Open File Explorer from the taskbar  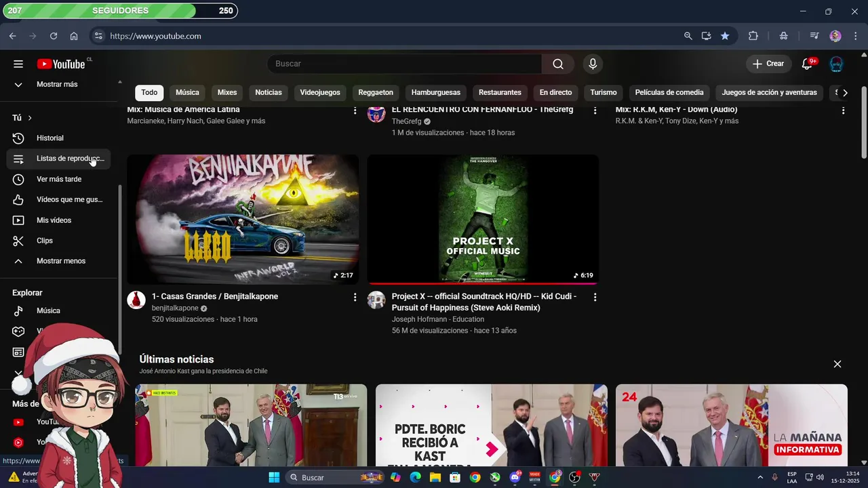pos(435,477)
